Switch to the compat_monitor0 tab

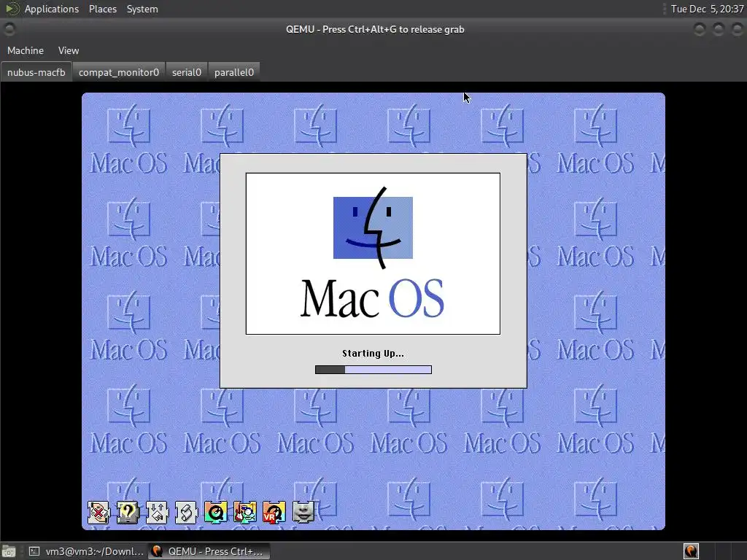click(119, 72)
